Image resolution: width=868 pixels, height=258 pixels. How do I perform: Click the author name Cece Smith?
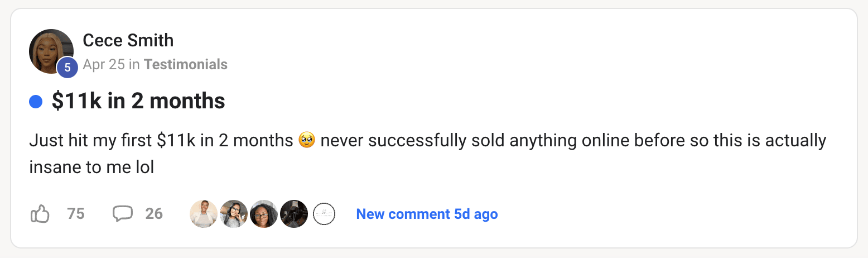tap(128, 41)
